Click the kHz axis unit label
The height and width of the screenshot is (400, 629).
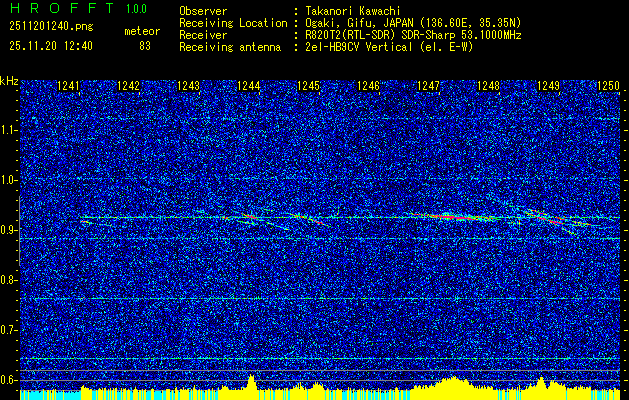[9, 81]
